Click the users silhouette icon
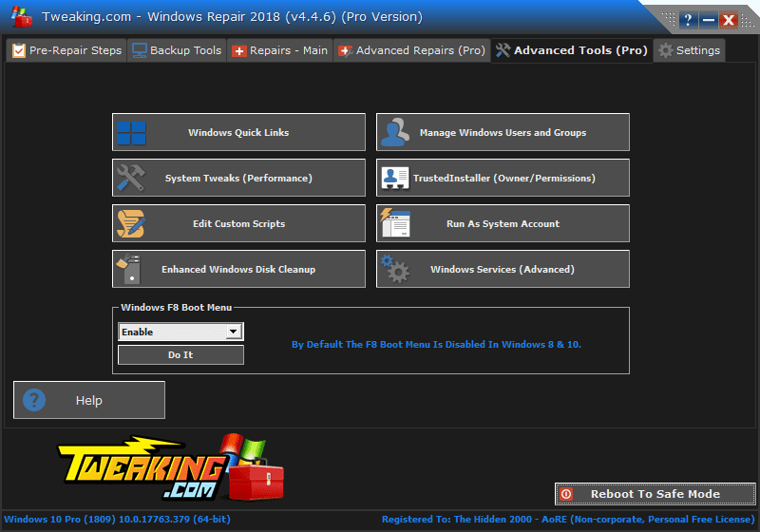Viewport: 760px width, 532px height. point(394,132)
